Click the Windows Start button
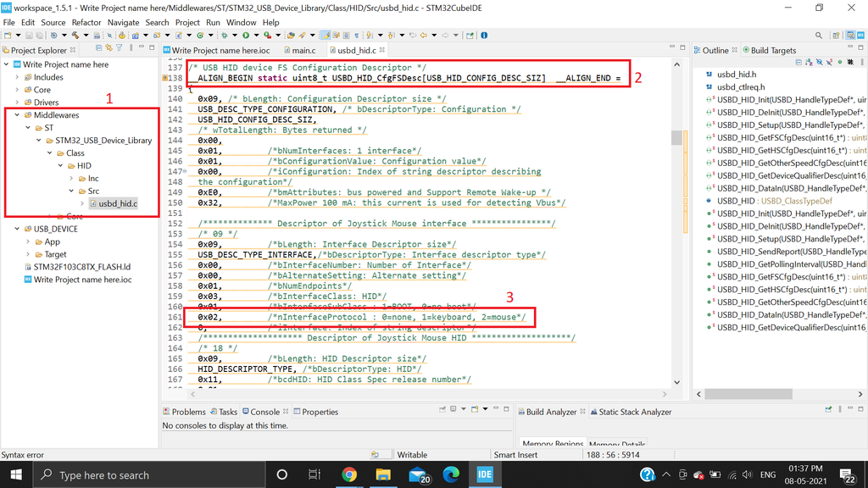The width and height of the screenshot is (868, 488). 16,474
